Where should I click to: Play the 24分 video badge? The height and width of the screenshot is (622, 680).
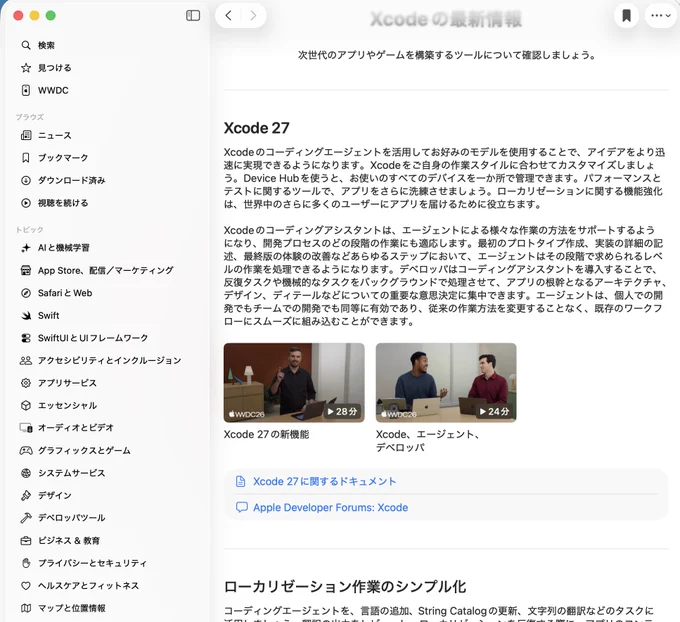click(x=494, y=411)
